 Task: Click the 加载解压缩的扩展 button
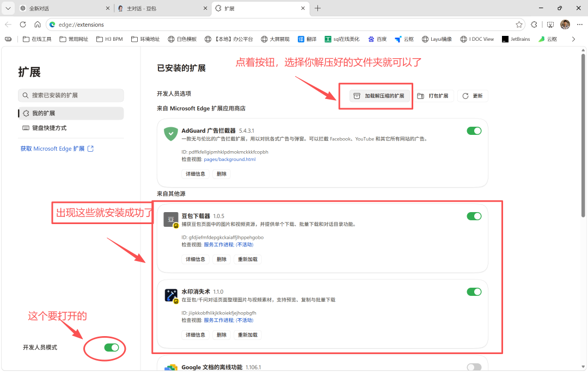point(379,96)
